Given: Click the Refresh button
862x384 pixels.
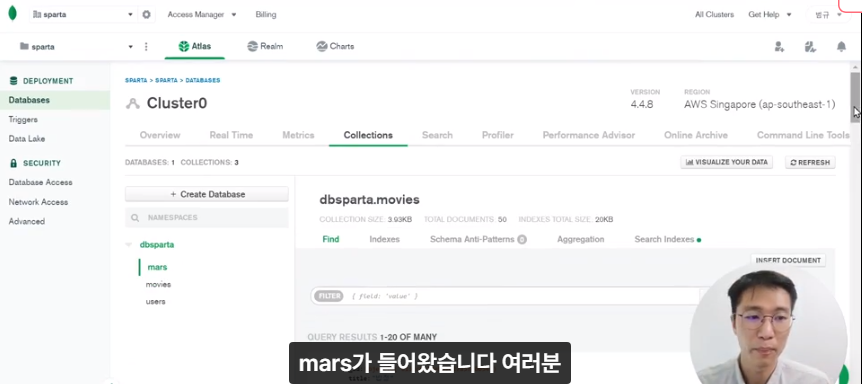Looking at the screenshot, I should click(810, 162).
